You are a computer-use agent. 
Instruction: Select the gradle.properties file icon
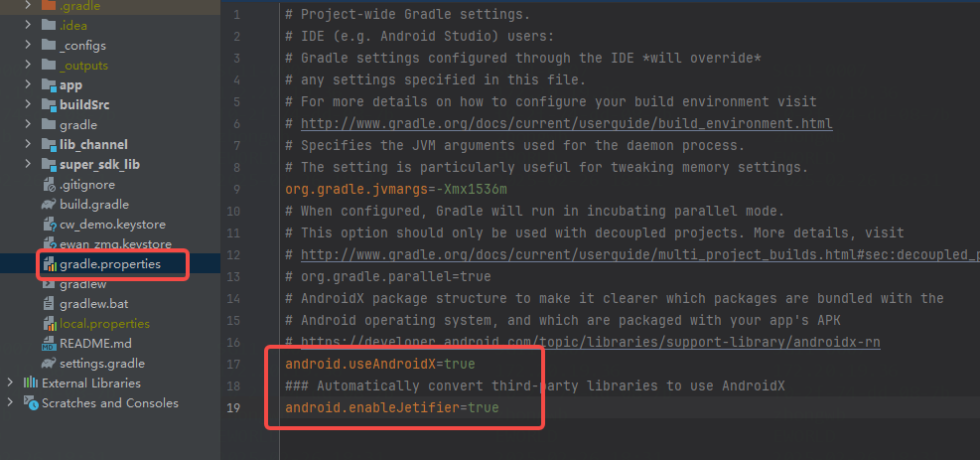pos(50,264)
